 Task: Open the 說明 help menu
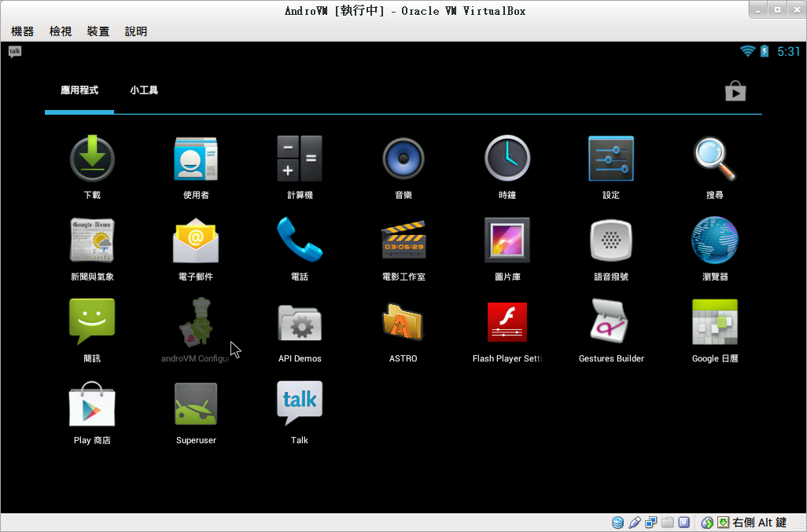pyautogui.click(x=136, y=31)
